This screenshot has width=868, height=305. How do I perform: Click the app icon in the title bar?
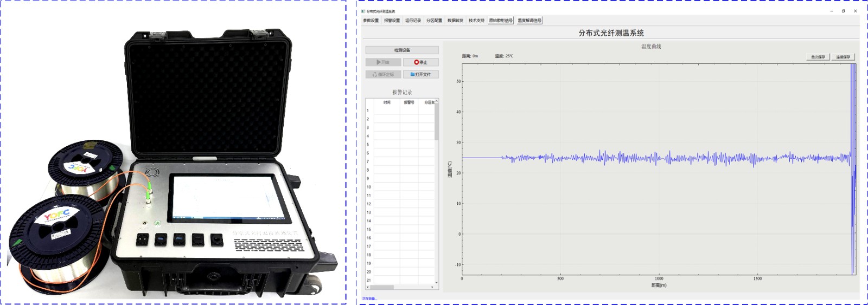(363, 11)
